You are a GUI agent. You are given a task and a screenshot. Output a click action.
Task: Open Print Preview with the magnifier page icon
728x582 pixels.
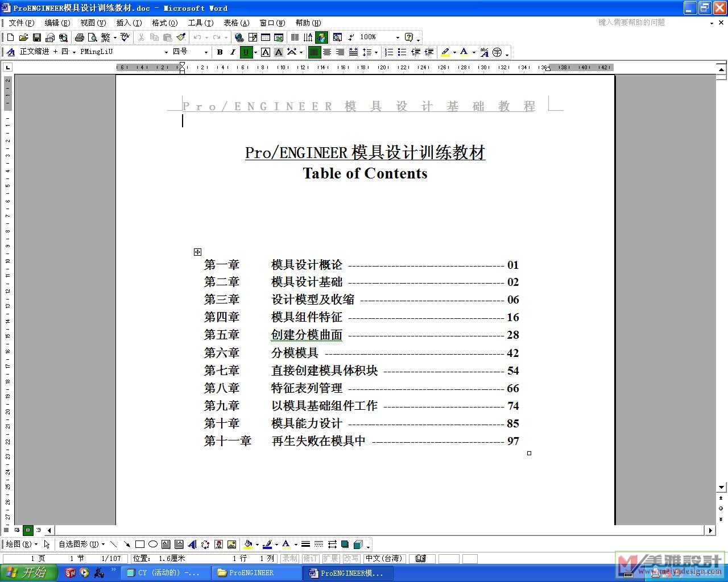pyautogui.click(x=92, y=38)
